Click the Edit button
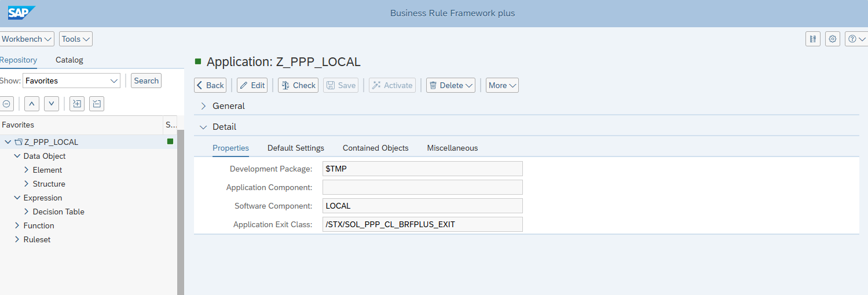This screenshot has width=868, height=295. (x=252, y=85)
